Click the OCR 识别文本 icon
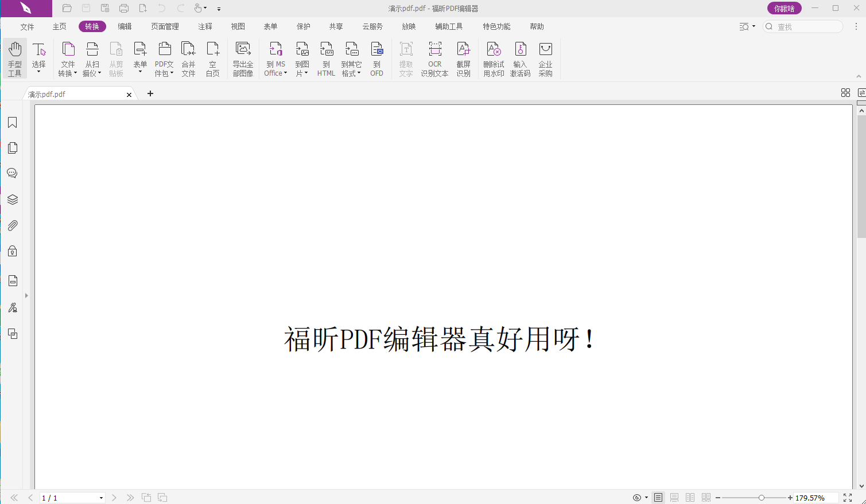866x504 pixels. pyautogui.click(x=434, y=58)
